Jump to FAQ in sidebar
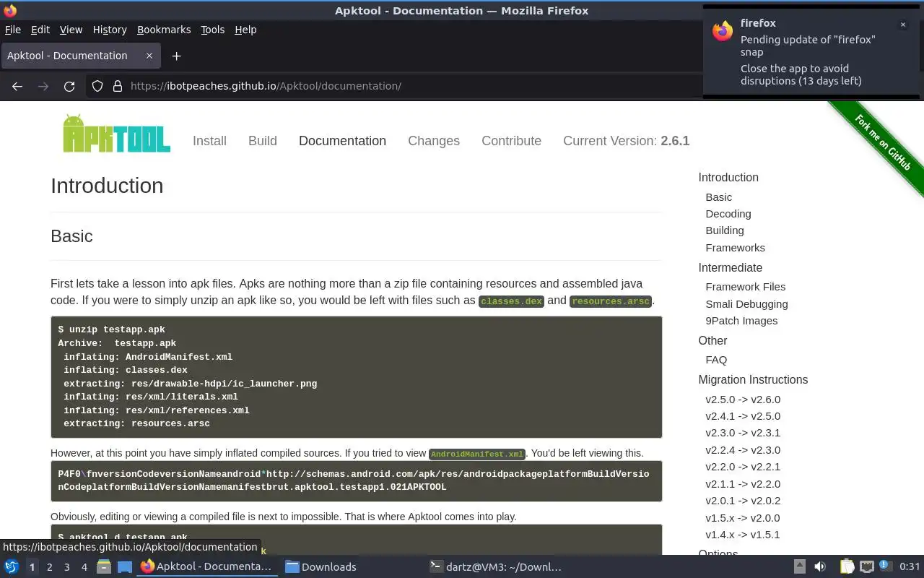Image resolution: width=924 pixels, height=578 pixels. pyautogui.click(x=716, y=360)
